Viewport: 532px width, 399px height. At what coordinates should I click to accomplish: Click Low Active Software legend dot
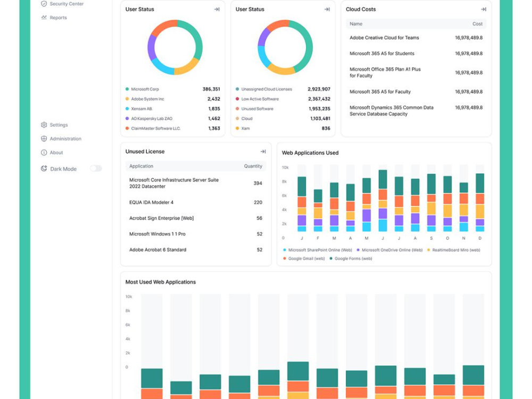[x=237, y=99]
